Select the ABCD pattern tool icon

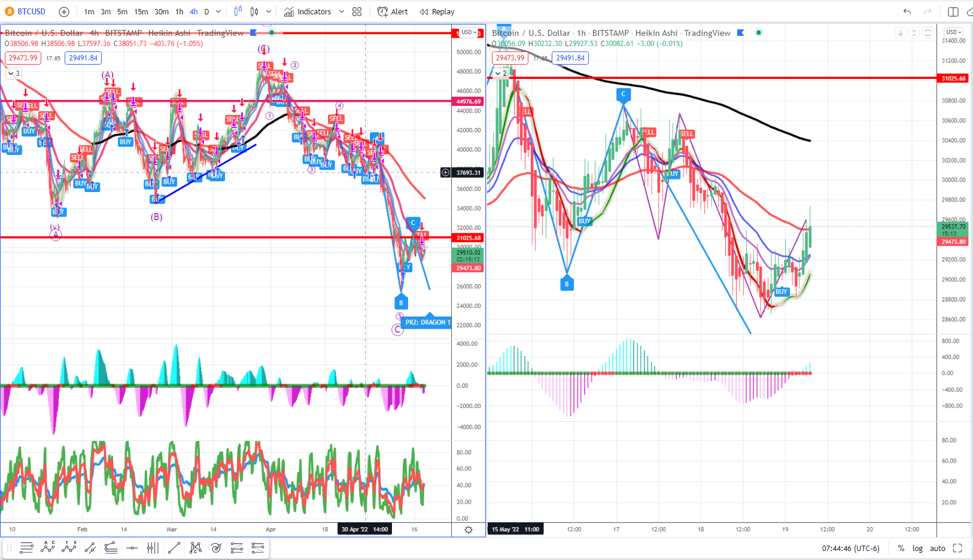pyautogui.click(x=48, y=547)
